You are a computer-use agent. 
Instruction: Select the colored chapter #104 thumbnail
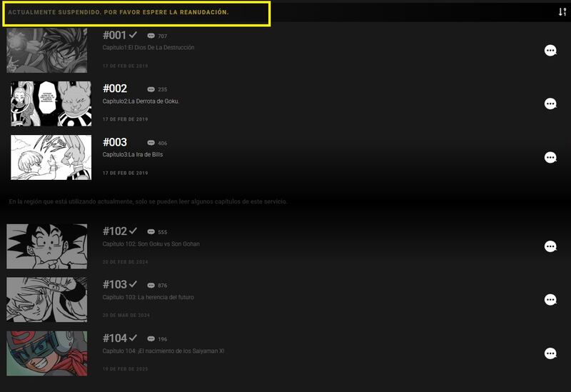pyautogui.click(x=47, y=353)
